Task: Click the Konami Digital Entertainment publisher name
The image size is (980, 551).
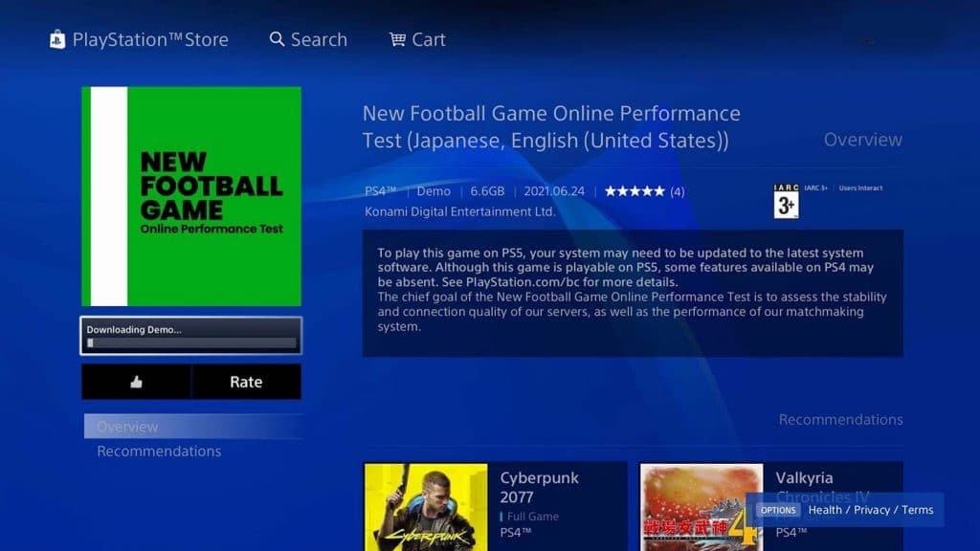Action: 459,211
